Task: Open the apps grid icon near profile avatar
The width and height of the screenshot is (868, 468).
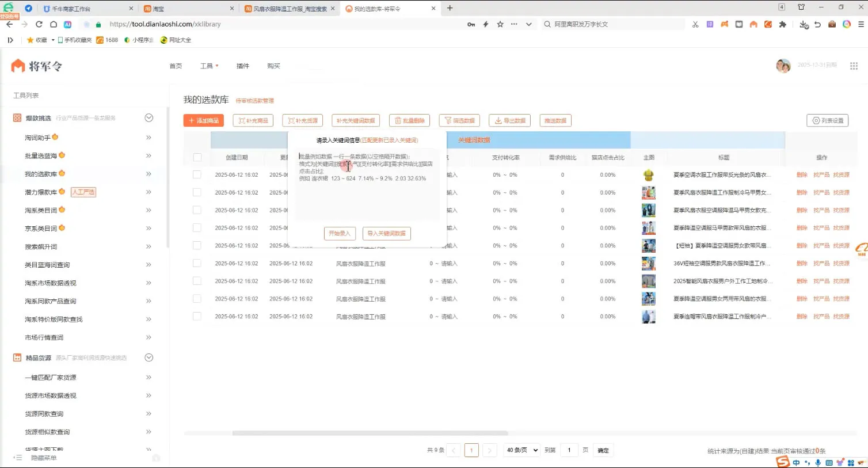Action: point(854,66)
